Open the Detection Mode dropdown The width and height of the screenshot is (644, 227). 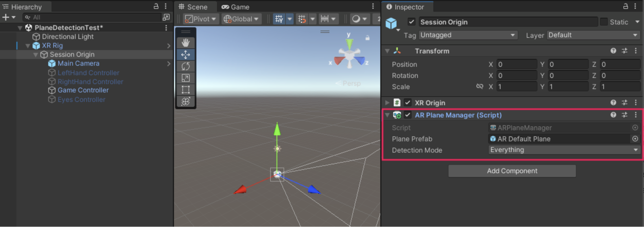[x=564, y=150]
